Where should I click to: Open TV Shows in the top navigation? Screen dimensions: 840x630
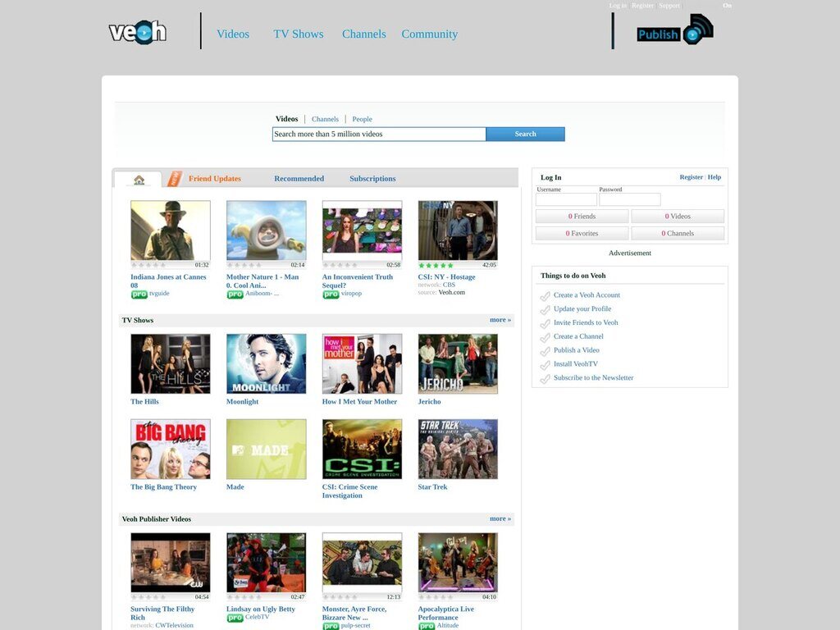coord(299,34)
